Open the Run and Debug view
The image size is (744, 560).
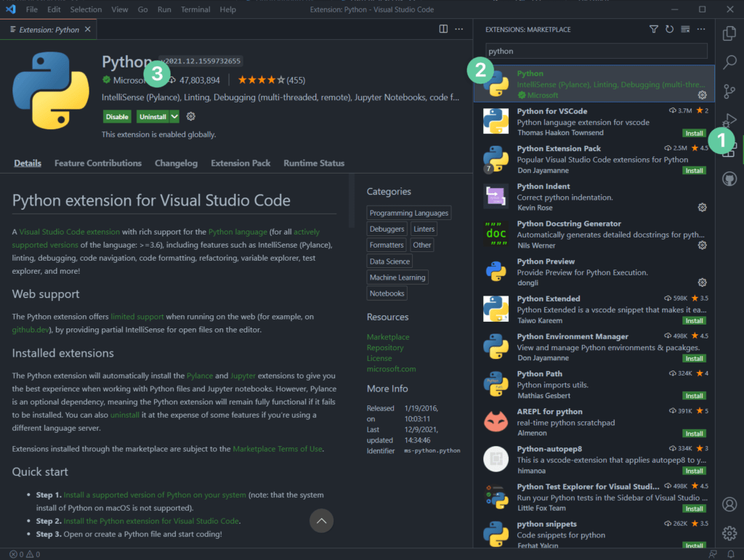tap(729, 120)
